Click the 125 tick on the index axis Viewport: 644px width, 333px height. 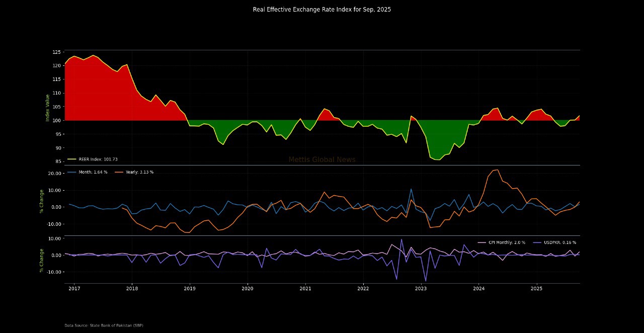coord(56,52)
